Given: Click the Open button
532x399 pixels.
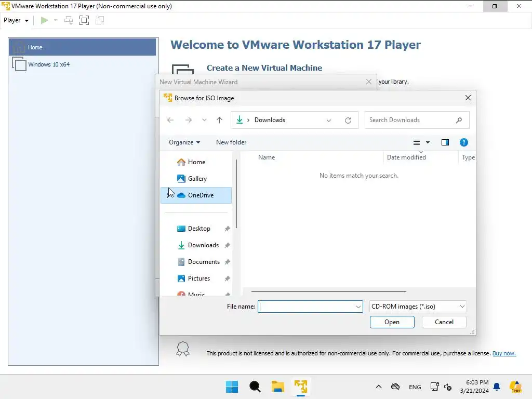Looking at the screenshot, I should [392, 322].
